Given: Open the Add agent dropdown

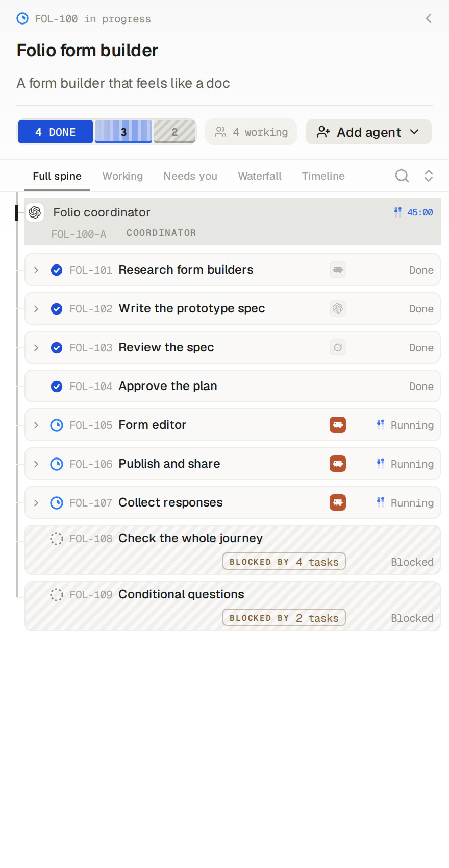Looking at the screenshot, I should (x=369, y=132).
